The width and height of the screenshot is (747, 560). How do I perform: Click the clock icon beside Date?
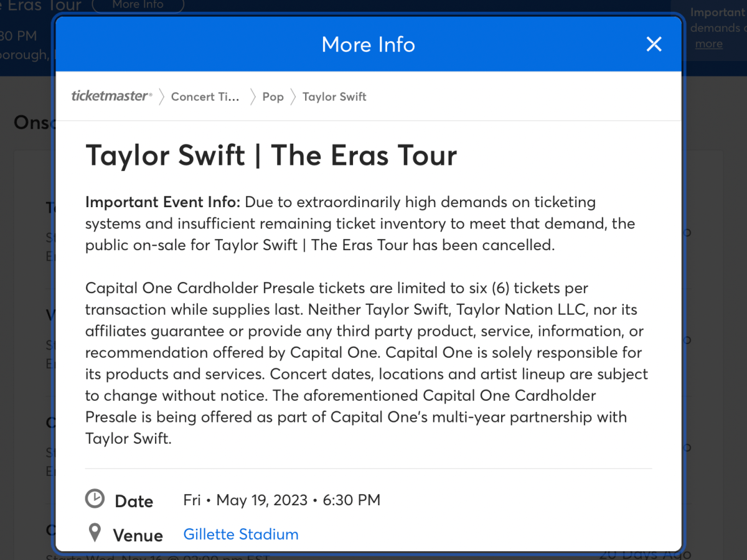coord(95,499)
